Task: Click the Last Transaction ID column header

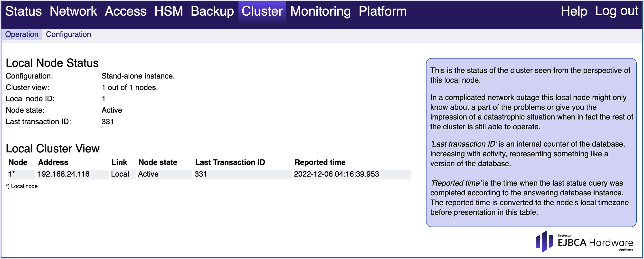Action: point(230,162)
